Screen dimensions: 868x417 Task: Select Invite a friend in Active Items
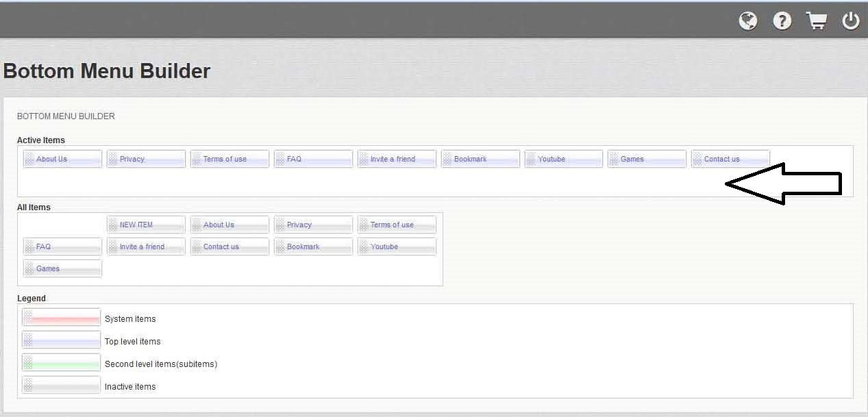tap(397, 159)
